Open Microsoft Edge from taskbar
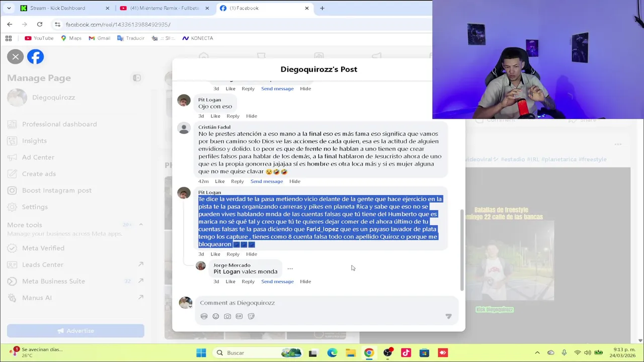This screenshot has width=644, height=362. (x=332, y=353)
